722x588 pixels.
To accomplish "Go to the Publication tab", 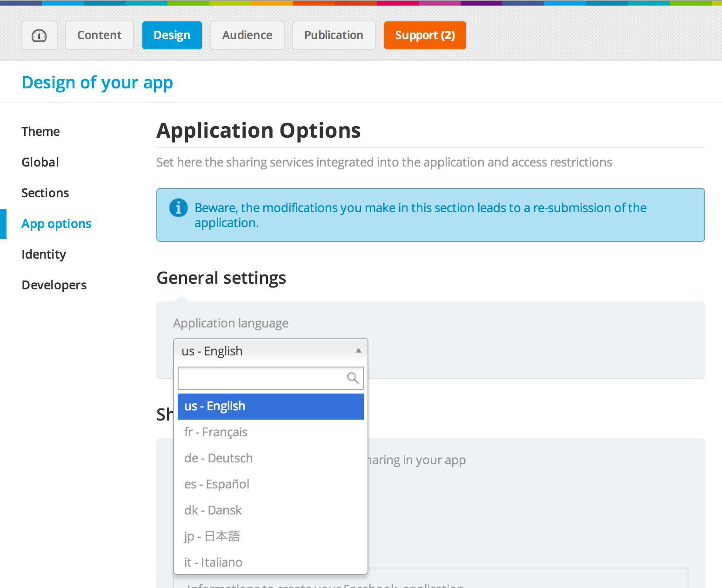I will pos(334,35).
